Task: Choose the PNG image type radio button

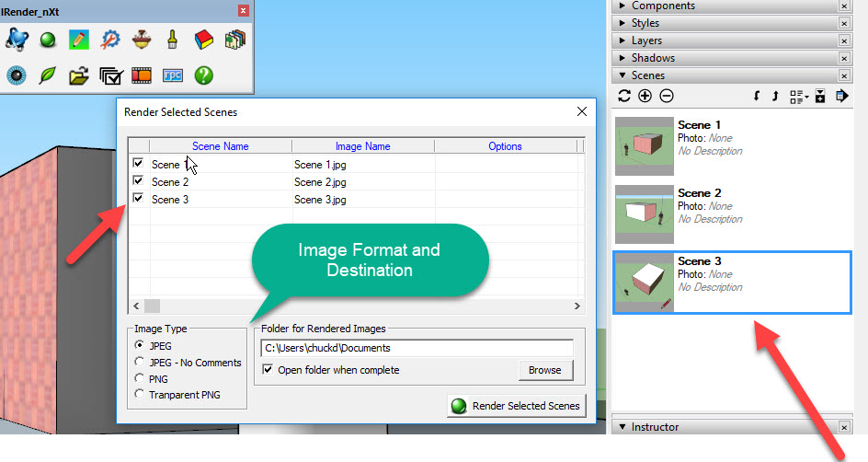Action: click(140, 378)
